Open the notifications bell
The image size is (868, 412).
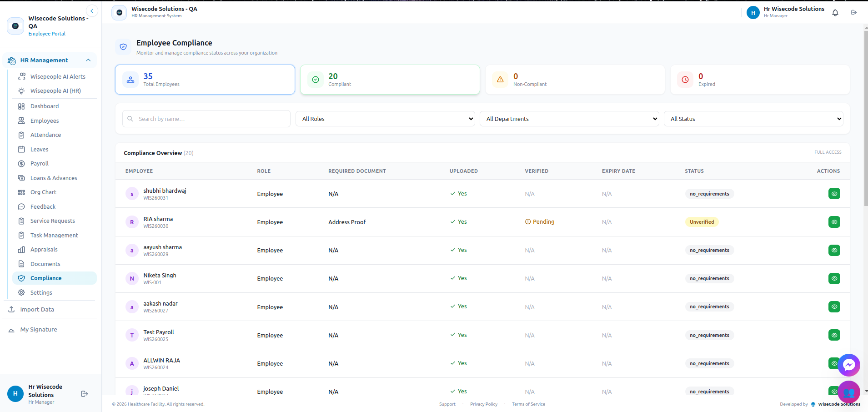[835, 13]
